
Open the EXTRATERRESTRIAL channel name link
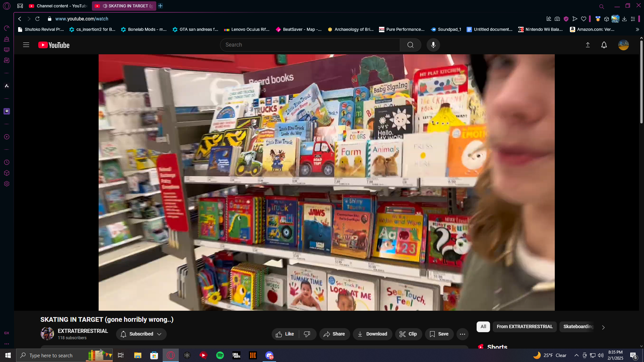pos(83,331)
